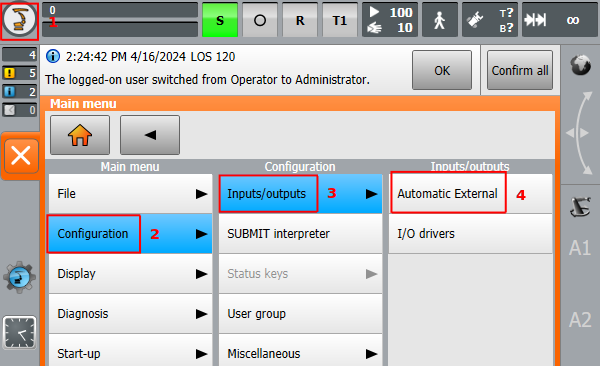Go back with the left arrow button
This screenshot has width=600, height=366.
[150, 135]
